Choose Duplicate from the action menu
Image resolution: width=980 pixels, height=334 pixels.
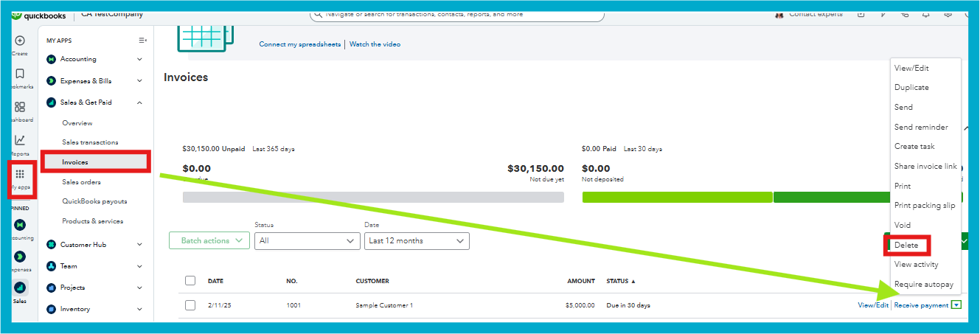[911, 87]
